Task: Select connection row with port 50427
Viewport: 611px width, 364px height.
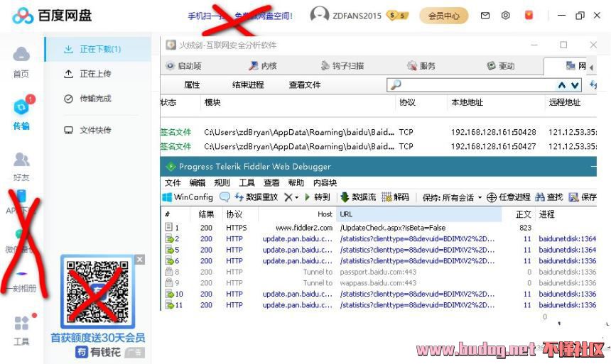Action: (379, 146)
